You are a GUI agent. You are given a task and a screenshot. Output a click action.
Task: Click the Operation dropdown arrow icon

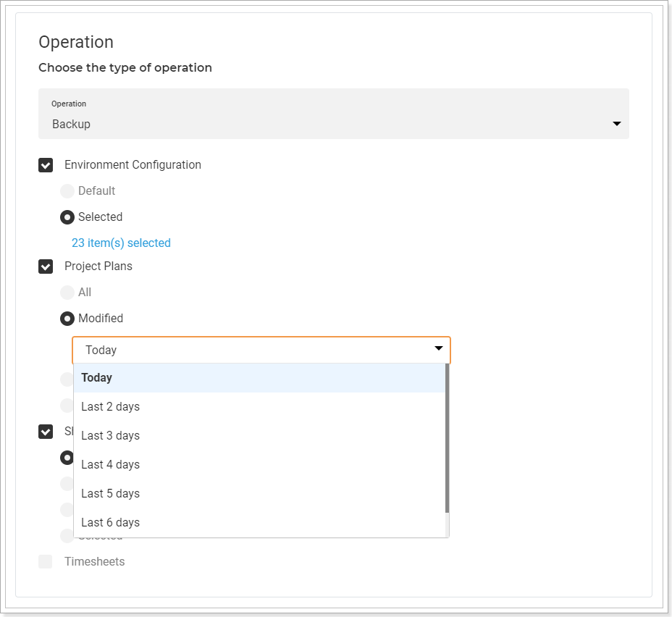[x=617, y=124]
